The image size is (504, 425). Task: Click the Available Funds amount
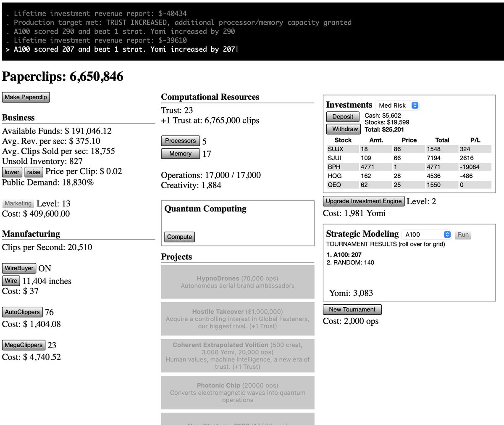[x=88, y=131]
